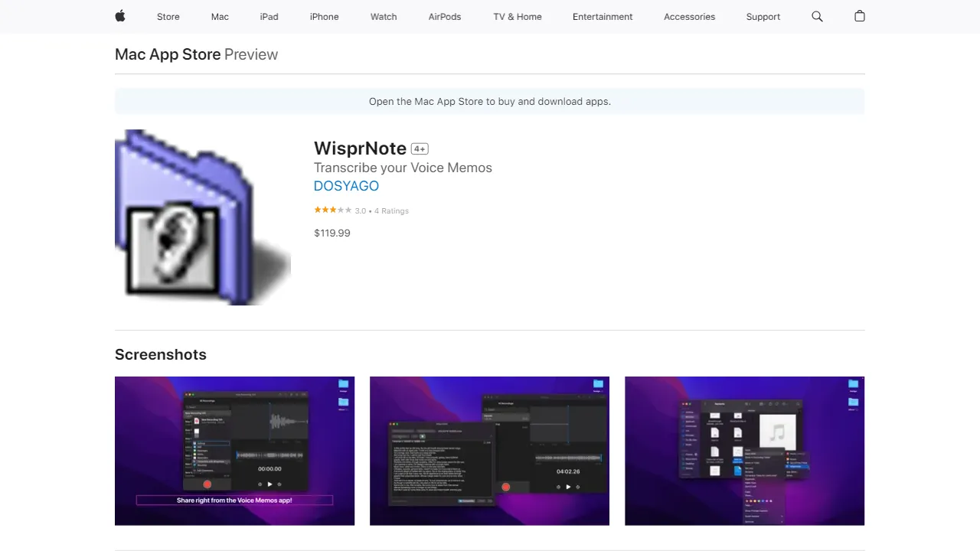Viewport: 980px width, 551px height.
Task: Click the Apple logo icon
Action: pyautogui.click(x=120, y=16)
